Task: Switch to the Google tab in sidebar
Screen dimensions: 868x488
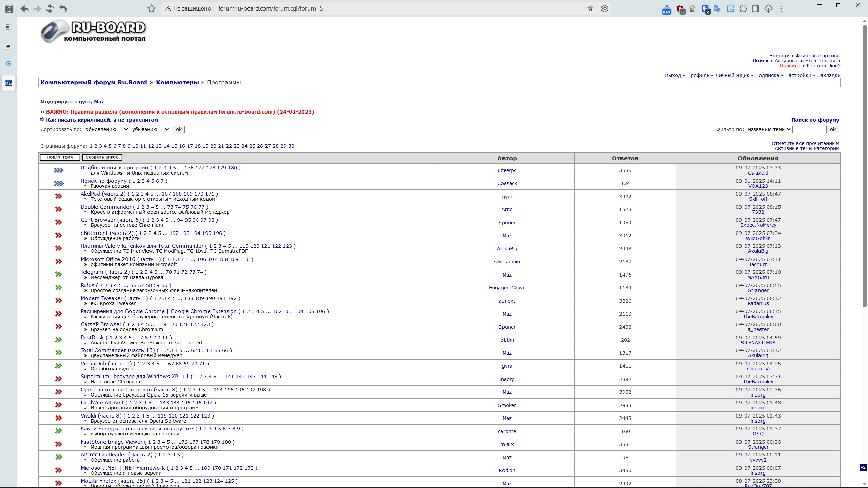Action: (x=8, y=63)
